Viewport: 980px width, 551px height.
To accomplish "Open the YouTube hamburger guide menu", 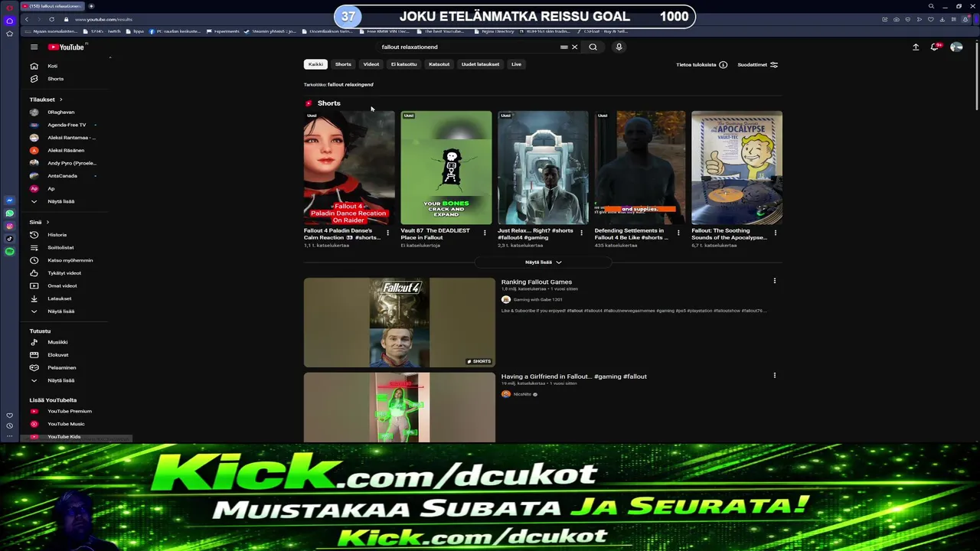I will tap(34, 47).
